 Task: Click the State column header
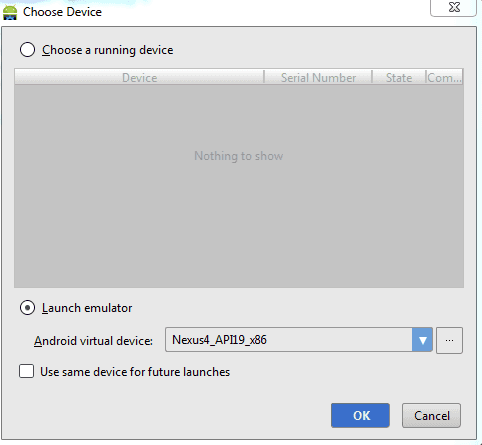[399, 77]
